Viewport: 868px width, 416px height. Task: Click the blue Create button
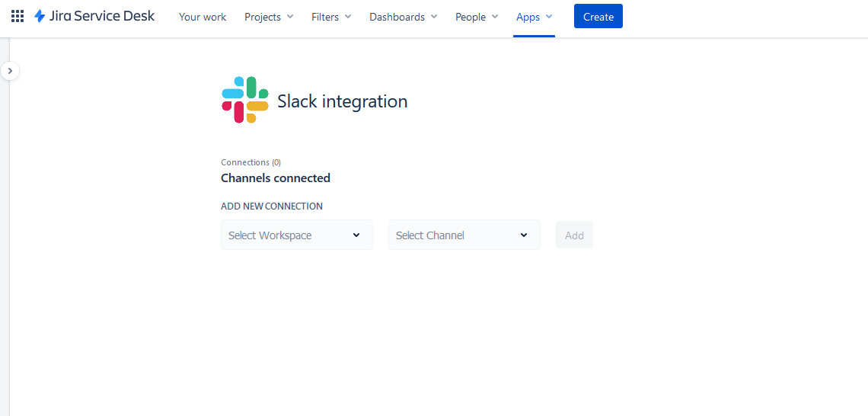[x=598, y=16]
